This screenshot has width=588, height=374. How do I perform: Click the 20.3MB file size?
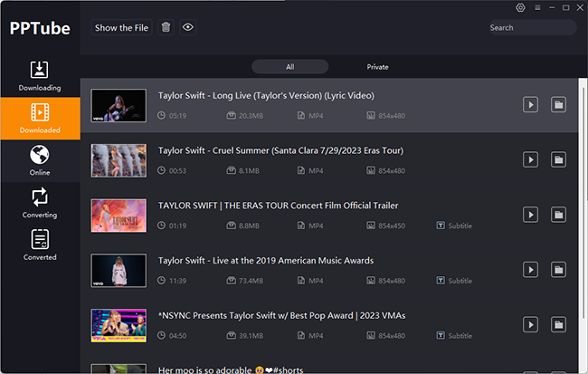(x=251, y=116)
